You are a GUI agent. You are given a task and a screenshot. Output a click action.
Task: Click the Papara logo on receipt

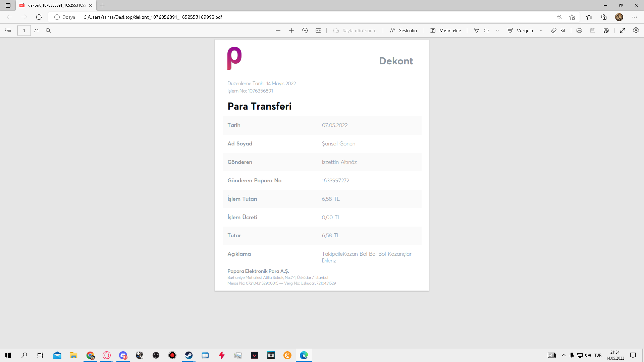pyautogui.click(x=234, y=58)
